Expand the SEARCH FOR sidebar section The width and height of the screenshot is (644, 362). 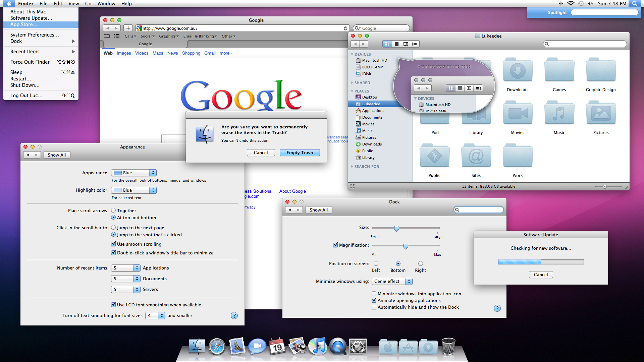(352, 166)
